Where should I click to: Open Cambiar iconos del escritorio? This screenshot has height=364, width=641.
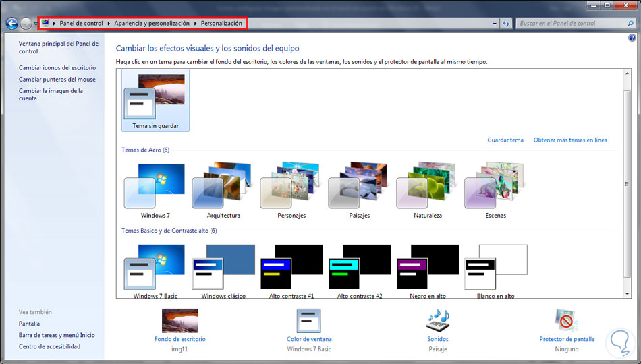(x=57, y=68)
